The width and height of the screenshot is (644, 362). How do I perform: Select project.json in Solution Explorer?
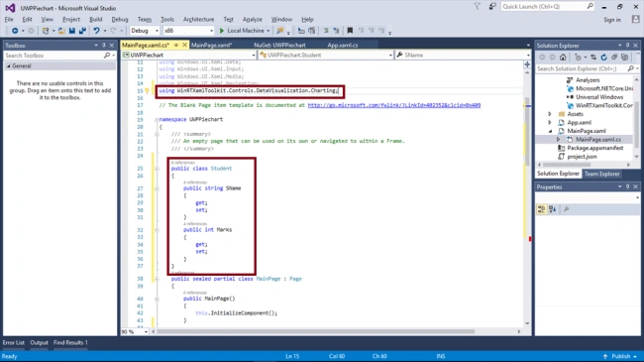coord(582,157)
